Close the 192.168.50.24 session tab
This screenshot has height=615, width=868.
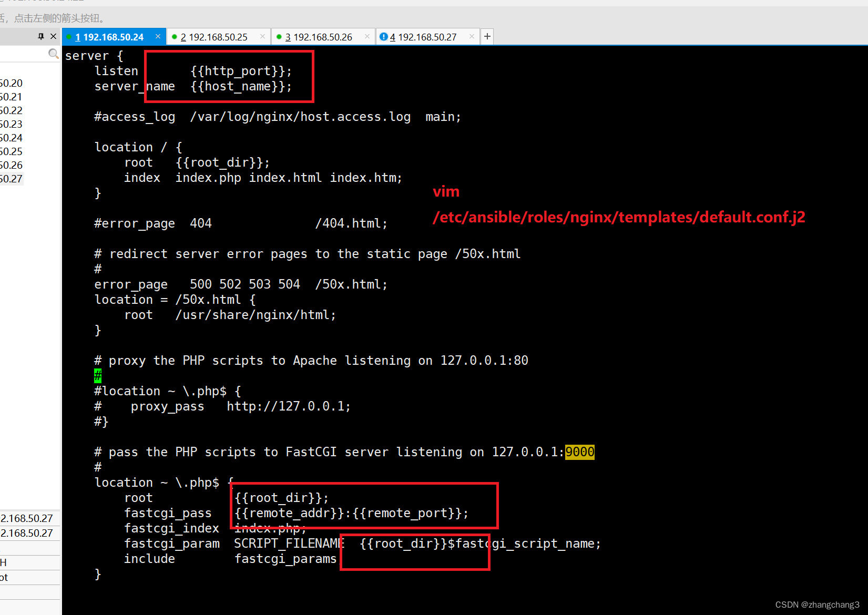(x=158, y=36)
